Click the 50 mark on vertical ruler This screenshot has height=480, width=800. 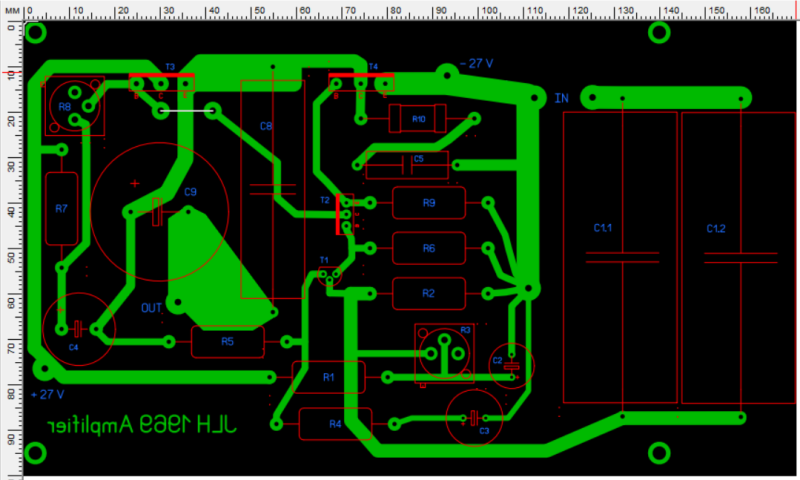11,257
